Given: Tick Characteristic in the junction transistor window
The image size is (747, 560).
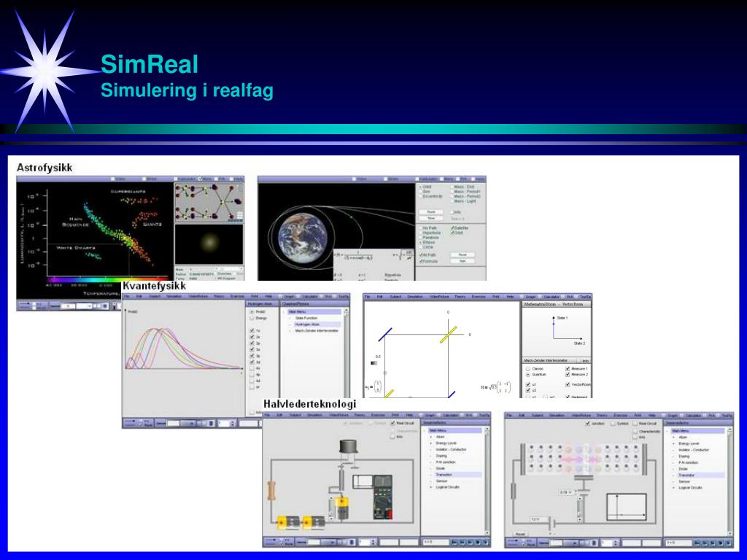Looking at the screenshot, I should (x=635, y=431).
